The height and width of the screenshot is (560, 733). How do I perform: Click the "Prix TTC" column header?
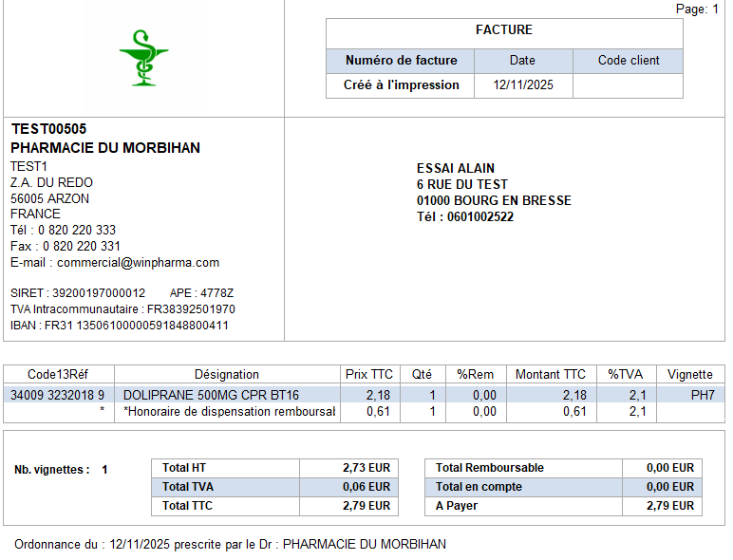click(369, 375)
